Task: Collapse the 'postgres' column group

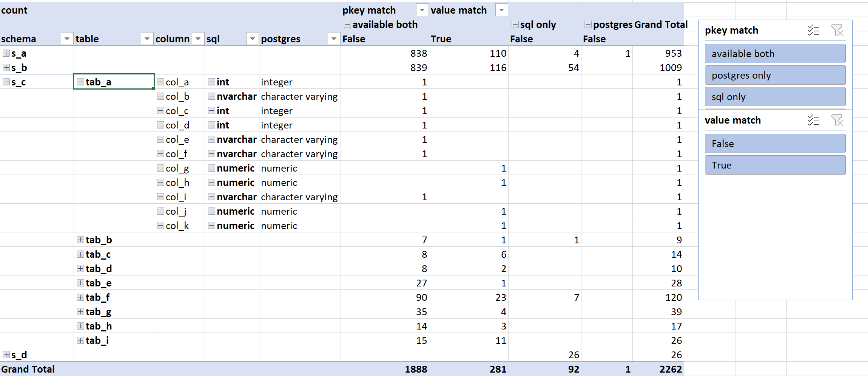Action: 588,24
